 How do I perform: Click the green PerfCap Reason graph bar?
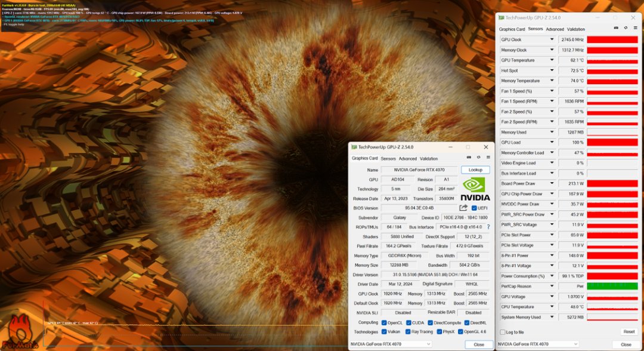coord(612,286)
